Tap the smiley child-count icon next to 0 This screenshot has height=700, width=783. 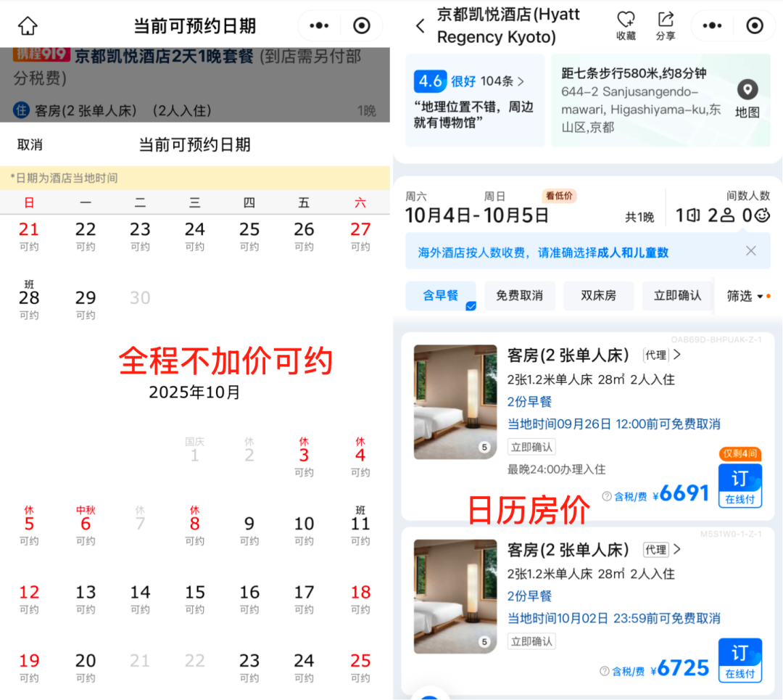click(x=763, y=215)
